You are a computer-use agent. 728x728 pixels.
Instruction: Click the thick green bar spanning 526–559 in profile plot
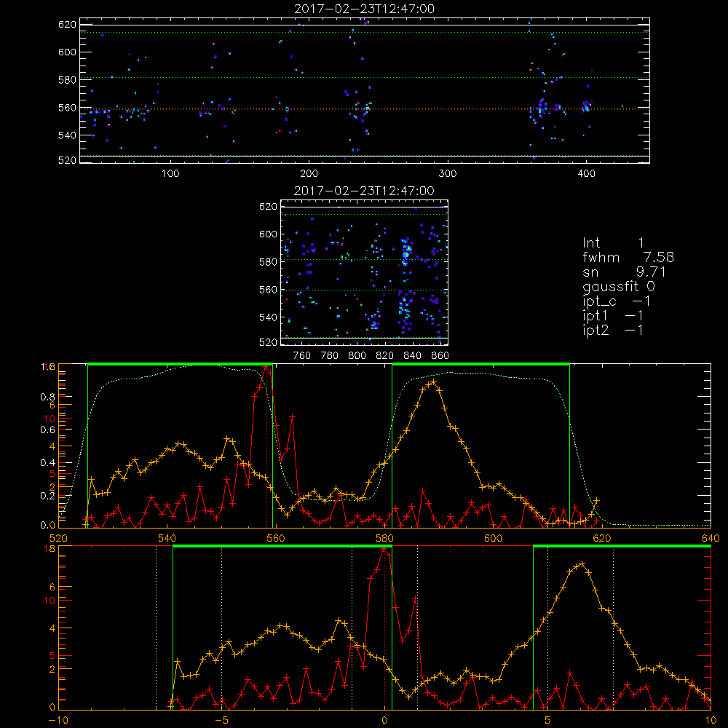(180, 364)
